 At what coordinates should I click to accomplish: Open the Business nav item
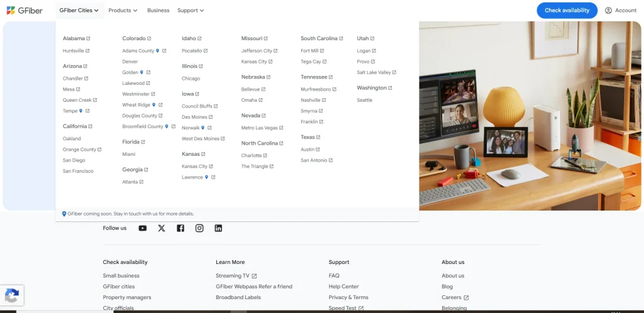pyautogui.click(x=158, y=10)
